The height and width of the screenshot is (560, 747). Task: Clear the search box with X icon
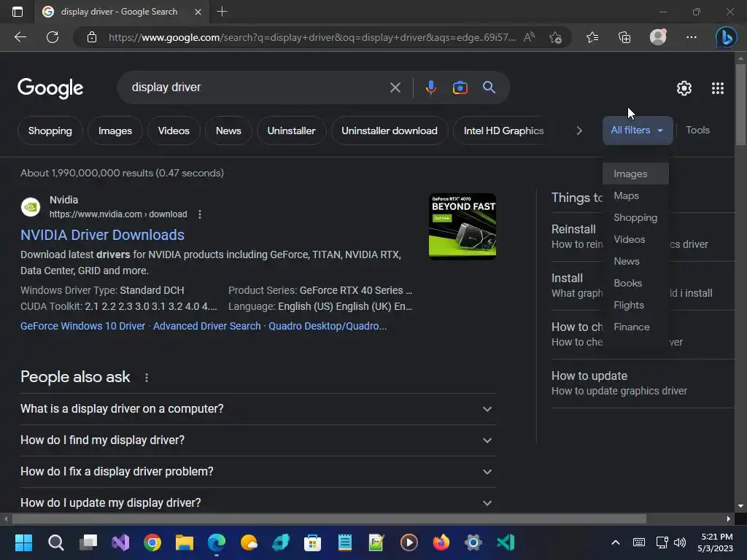click(x=395, y=87)
